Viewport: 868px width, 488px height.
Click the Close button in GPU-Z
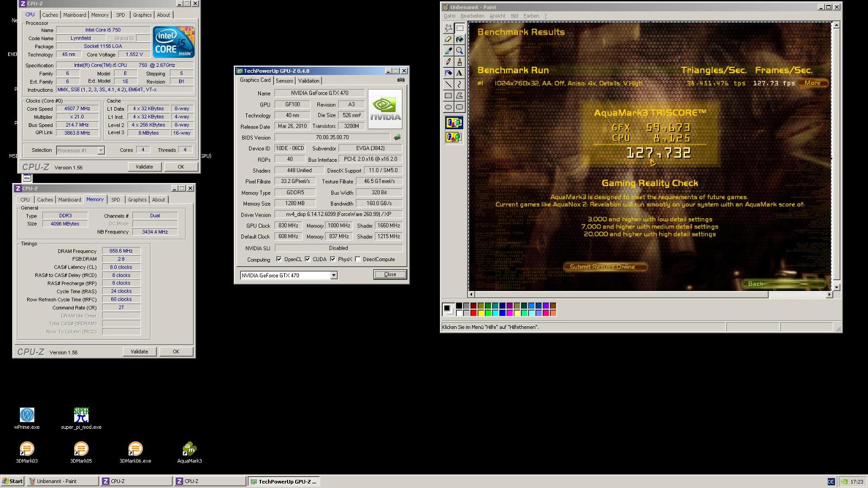pos(390,275)
